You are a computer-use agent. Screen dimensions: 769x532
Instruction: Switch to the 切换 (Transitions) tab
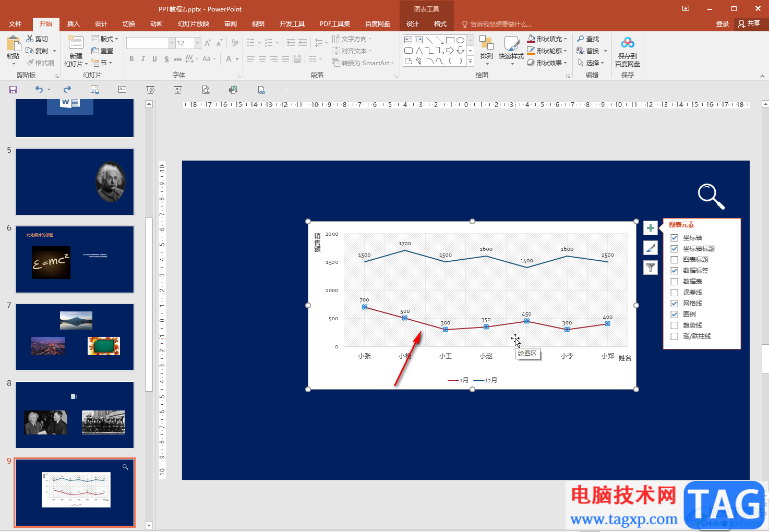(x=128, y=24)
